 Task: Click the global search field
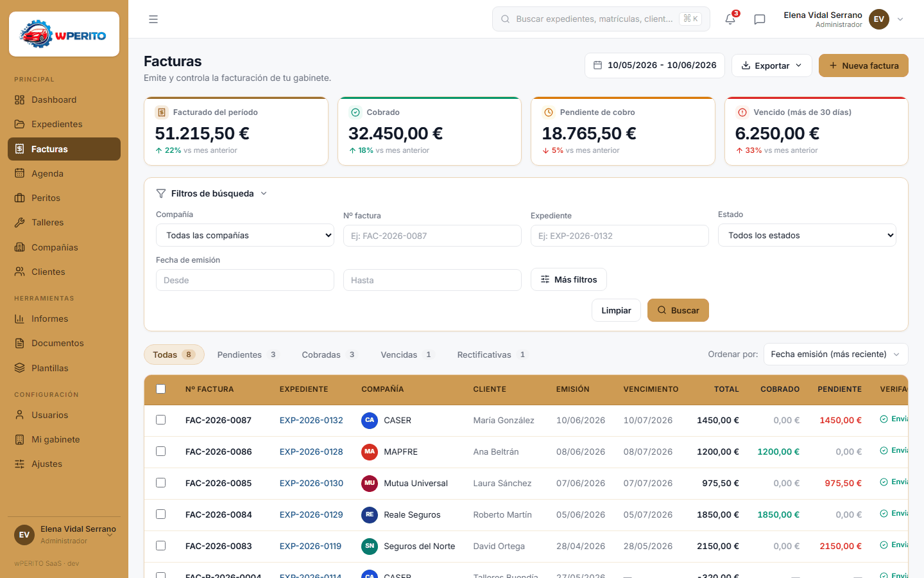(601, 19)
